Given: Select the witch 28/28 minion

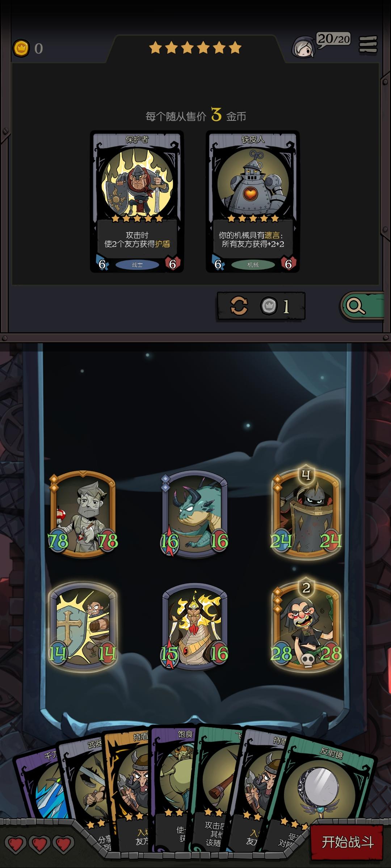Looking at the screenshot, I should tap(306, 625).
